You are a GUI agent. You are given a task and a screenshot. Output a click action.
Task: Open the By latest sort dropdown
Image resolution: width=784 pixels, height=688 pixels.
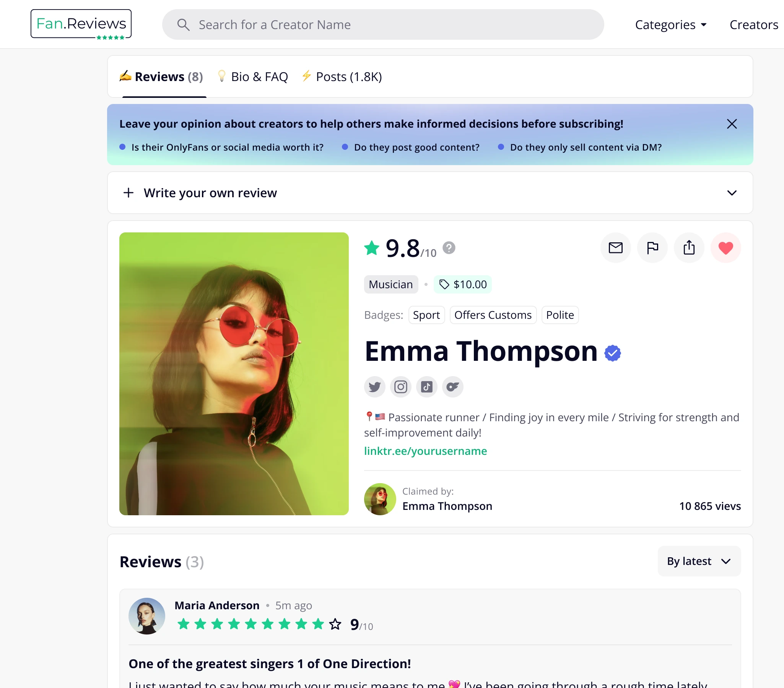click(x=699, y=561)
